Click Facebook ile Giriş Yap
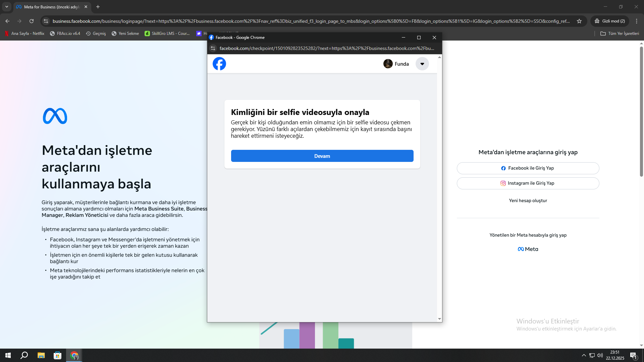This screenshot has height=362, width=644. point(528,168)
